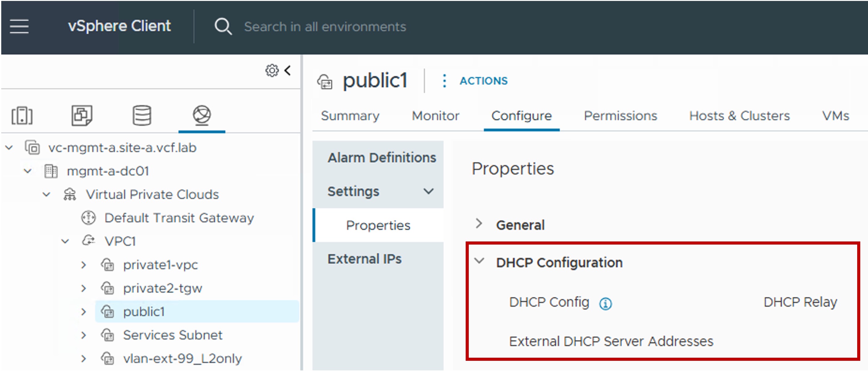
Task: Collapse the navigator panel arrow
Action: click(x=287, y=70)
